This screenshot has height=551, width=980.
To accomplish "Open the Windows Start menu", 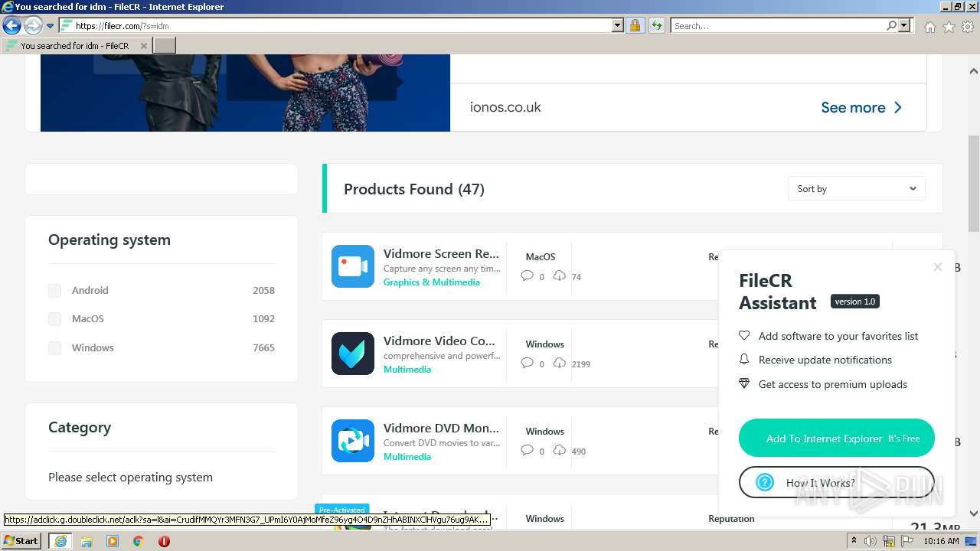I will (21, 541).
